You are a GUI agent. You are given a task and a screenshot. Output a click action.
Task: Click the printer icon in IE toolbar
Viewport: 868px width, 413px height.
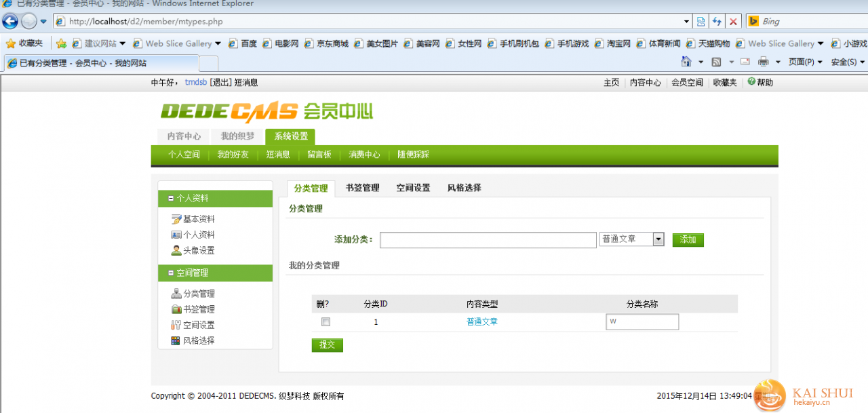(763, 62)
